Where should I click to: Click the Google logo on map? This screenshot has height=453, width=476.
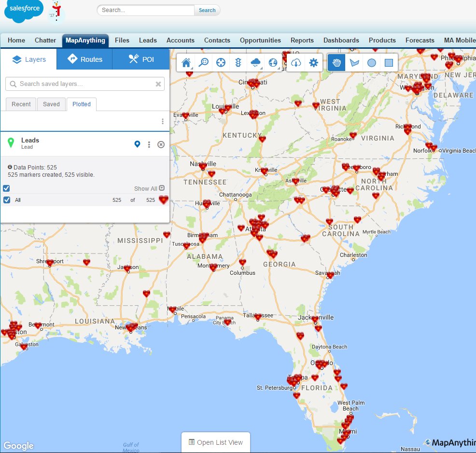[18, 445]
